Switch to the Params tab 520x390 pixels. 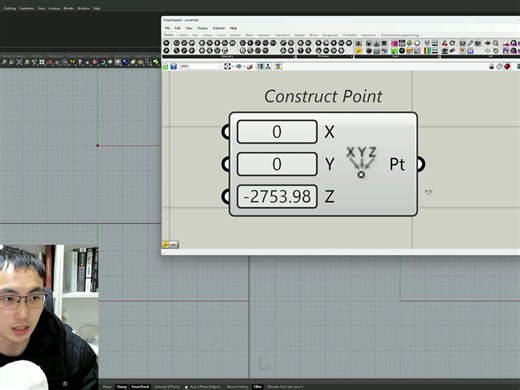[169, 35]
